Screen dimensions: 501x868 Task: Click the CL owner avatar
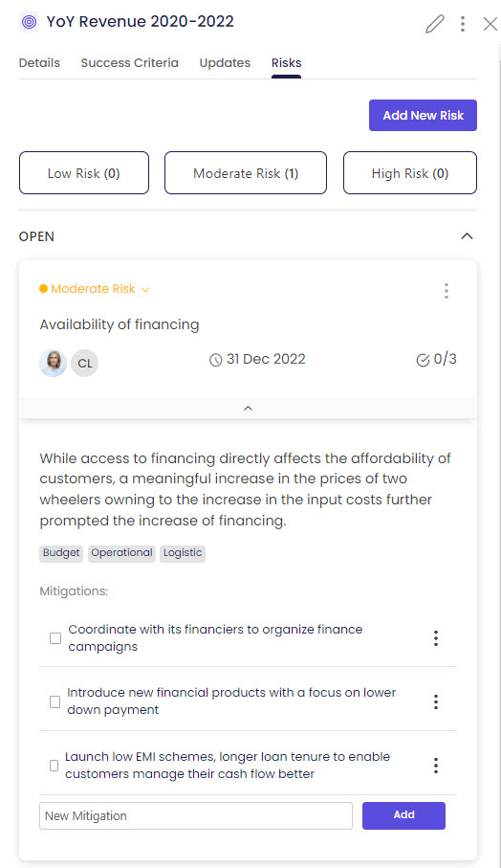coord(84,363)
